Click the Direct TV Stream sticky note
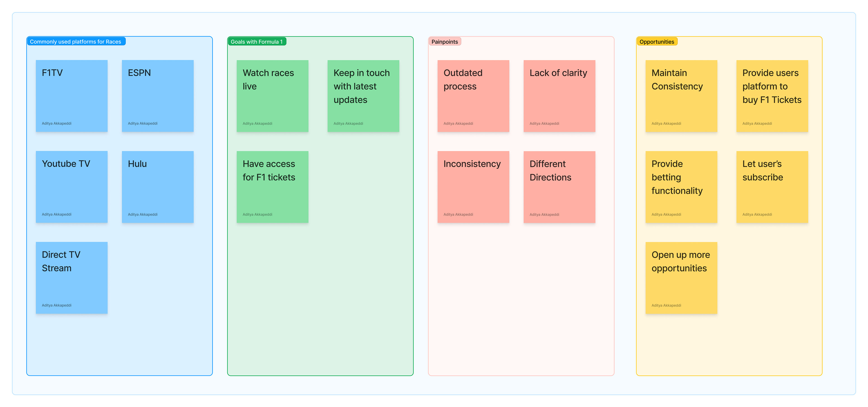This screenshot has height=407, width=868. point(71,278)
